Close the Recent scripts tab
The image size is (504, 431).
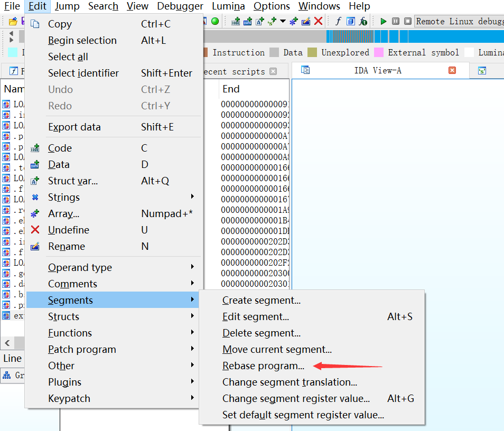pos(273,71)
